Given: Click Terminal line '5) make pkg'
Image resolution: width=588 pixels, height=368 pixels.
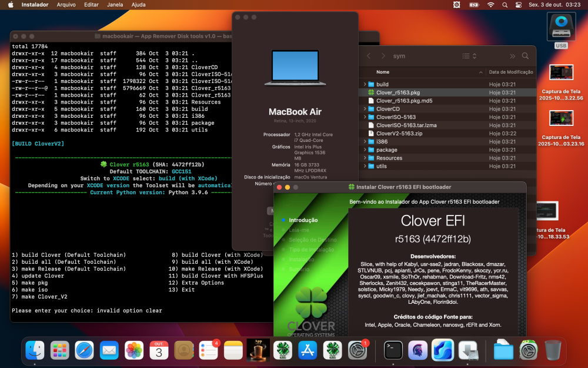Looking at the screenshot, I should coord(29,283).
